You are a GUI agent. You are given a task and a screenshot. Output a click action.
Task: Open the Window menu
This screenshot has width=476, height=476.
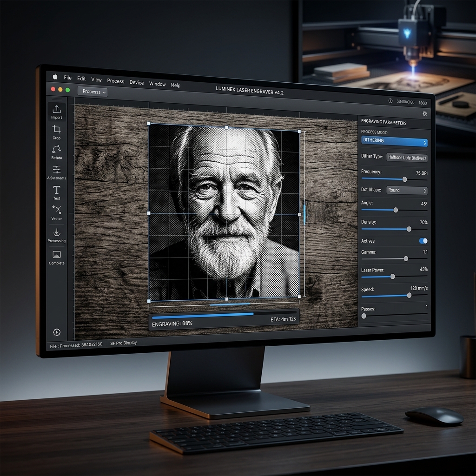(157, 84)
